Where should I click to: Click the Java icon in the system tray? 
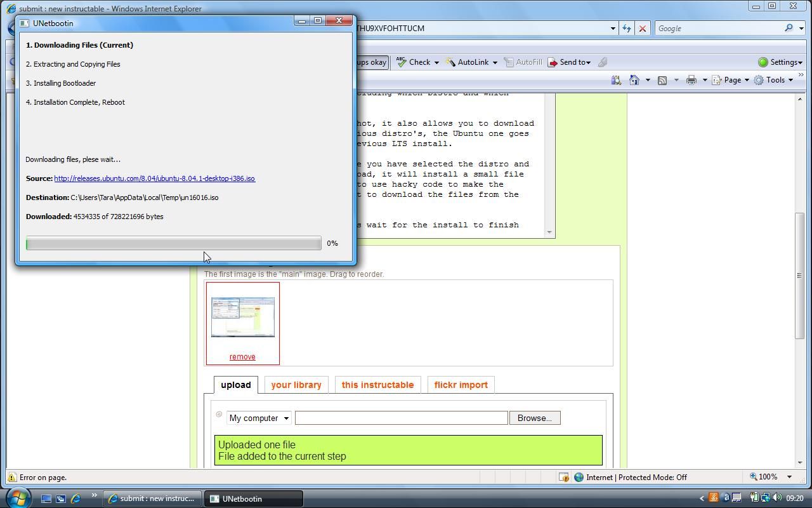coord(714,498)
